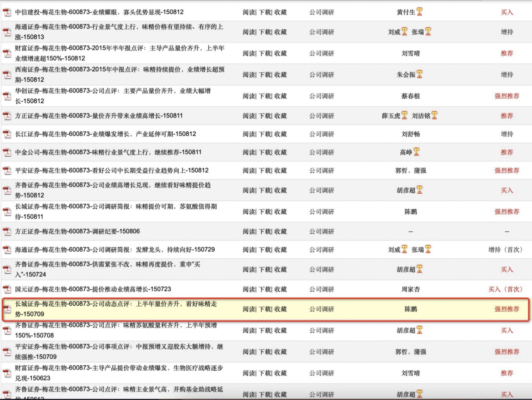Open PDF icon beside 海通证券 report dated 150813
This screenshot has height=400, width=532.
[7, 32]
